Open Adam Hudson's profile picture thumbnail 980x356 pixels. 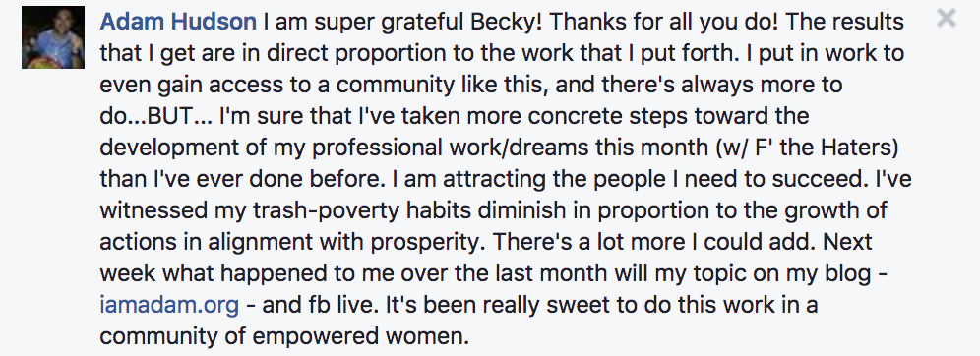pos(53,37)
